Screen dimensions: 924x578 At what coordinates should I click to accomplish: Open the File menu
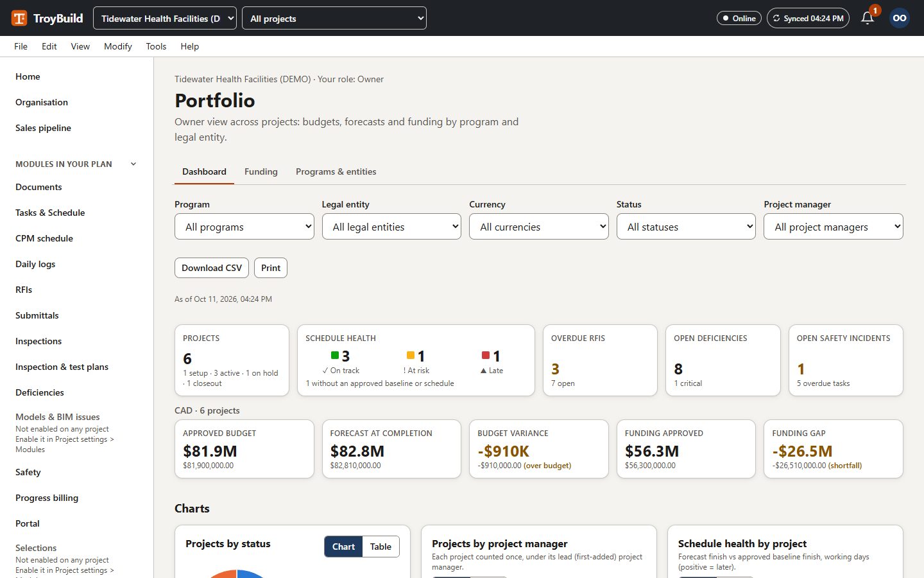coord(21,46)
